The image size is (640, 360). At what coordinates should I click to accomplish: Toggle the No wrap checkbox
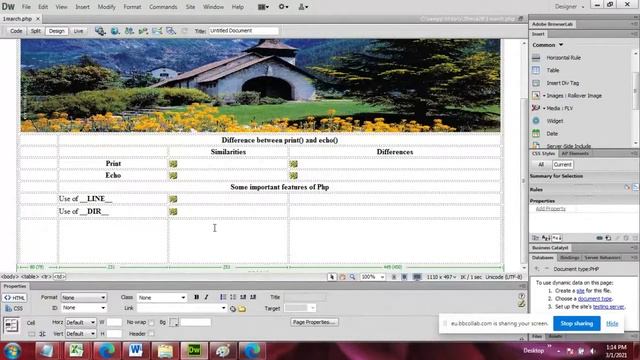click(151, 322)
